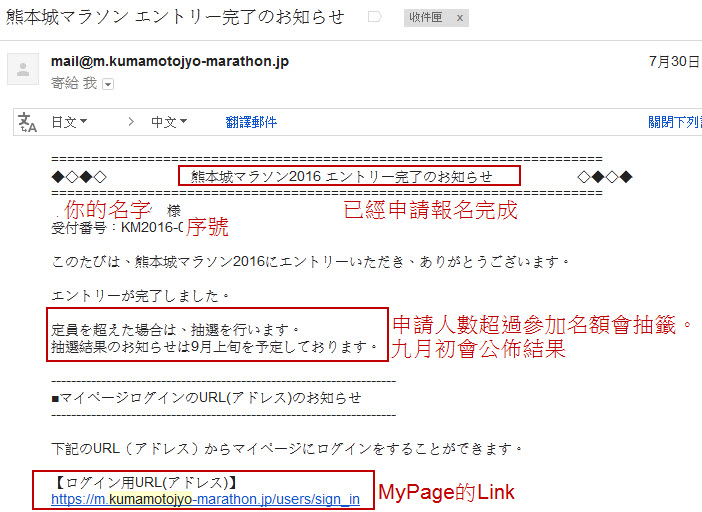Click the line エントリーが完了しました。
The width and height of the screenshot is (702, 512).
(x=141, y=295)
